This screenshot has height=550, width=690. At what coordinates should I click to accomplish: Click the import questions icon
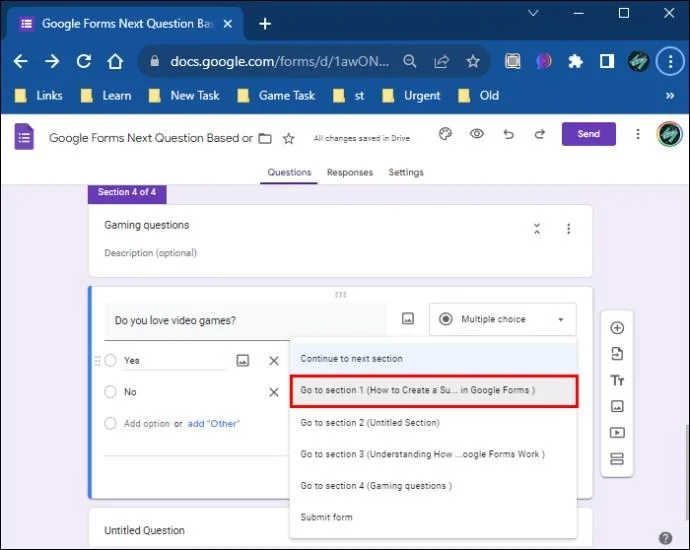coord(617,354)
